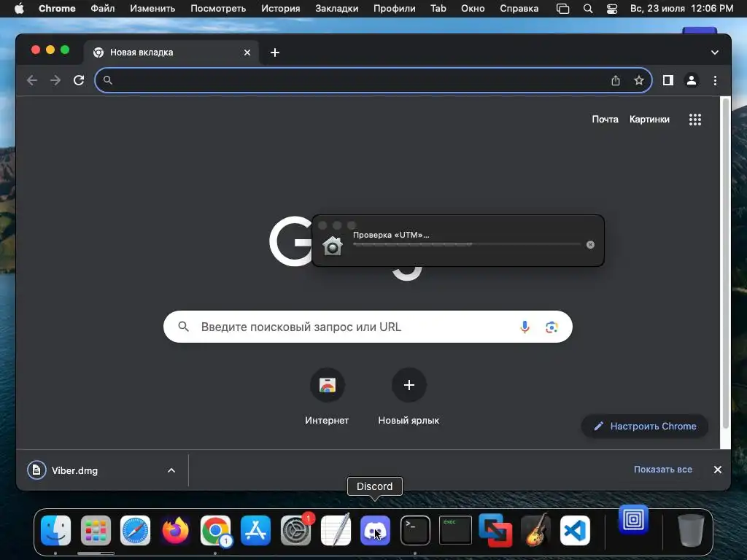The width and height of the screenshot is (747, 560).
Task: Open the Профили menu
Action: [395, 9]
